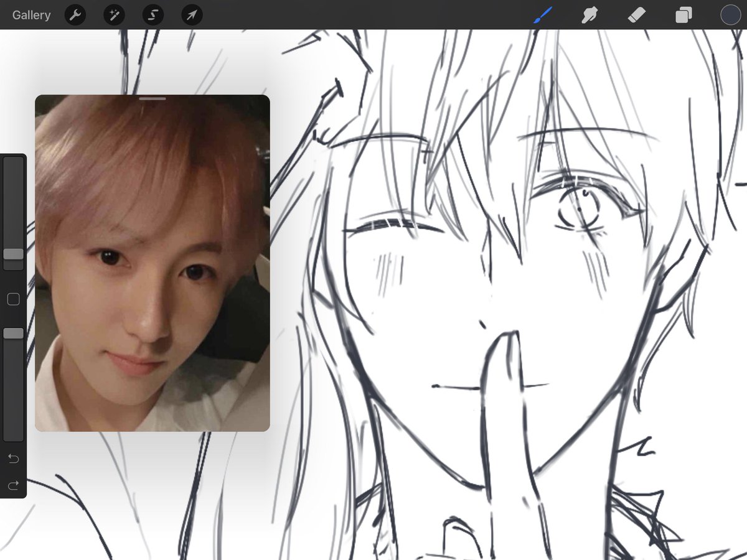Select the Smudge tool
The image size is (747, 560).
589,15
